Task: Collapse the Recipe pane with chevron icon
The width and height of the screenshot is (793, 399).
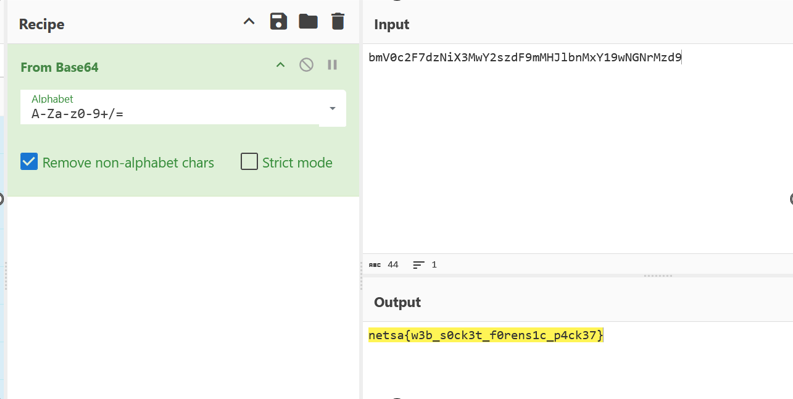Action: click(x=249, y=22)
